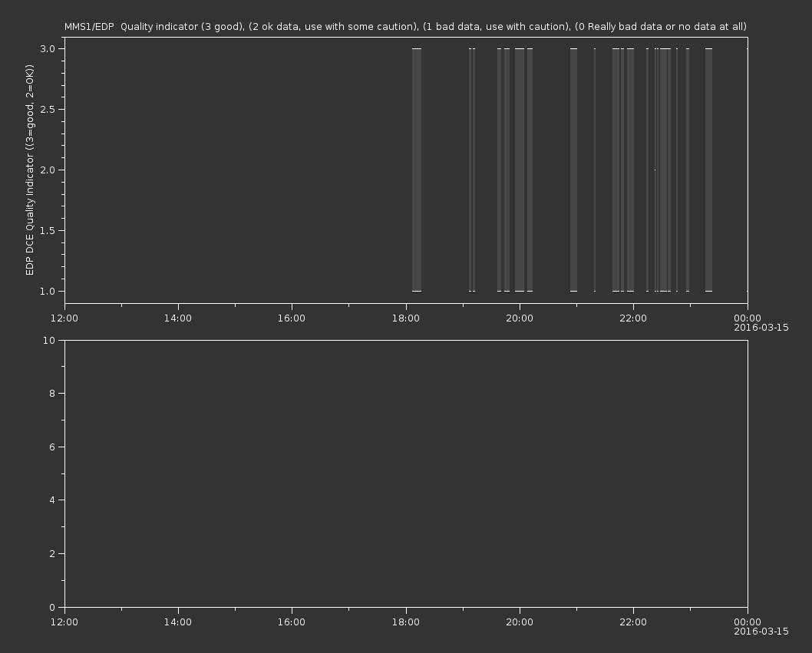Screen dimensions: 812x653
Task: Click the quality bar just before 21:00
Action: coord(573,170)
